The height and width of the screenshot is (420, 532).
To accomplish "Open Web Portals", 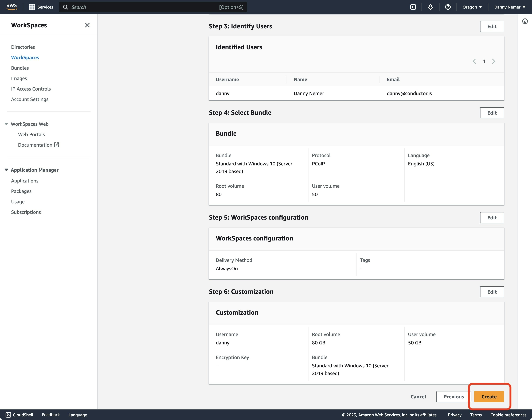I will pyautogui.click(x=32, y=134).
